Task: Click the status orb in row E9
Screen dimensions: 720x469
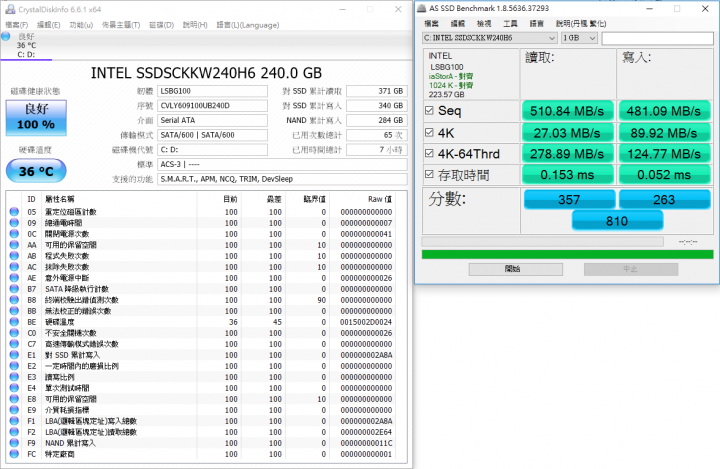Action: [x=14, y=410]
